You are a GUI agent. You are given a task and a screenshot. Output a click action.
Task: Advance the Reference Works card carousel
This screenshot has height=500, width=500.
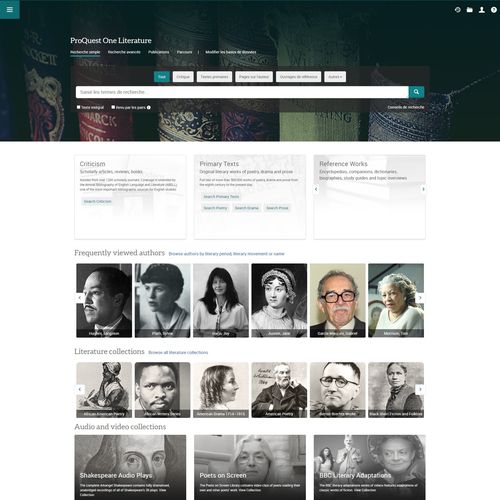[423, 189]
